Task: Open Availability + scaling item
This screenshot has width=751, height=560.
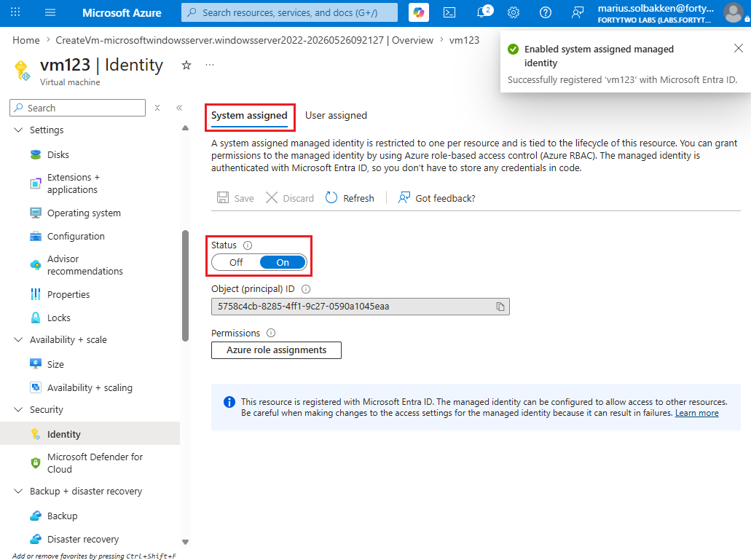Action: coord(90,387)
